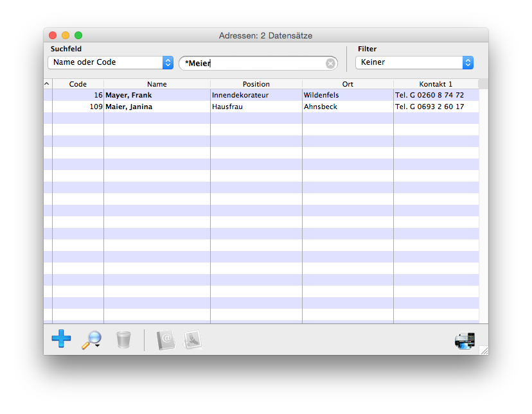Open the Address Book export icon
The image size is (532, 414).
166,340
